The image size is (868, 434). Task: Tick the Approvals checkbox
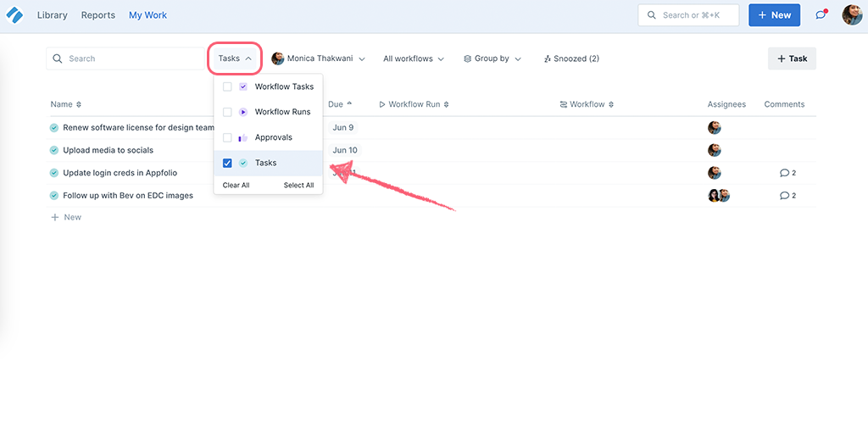(227, 137)
